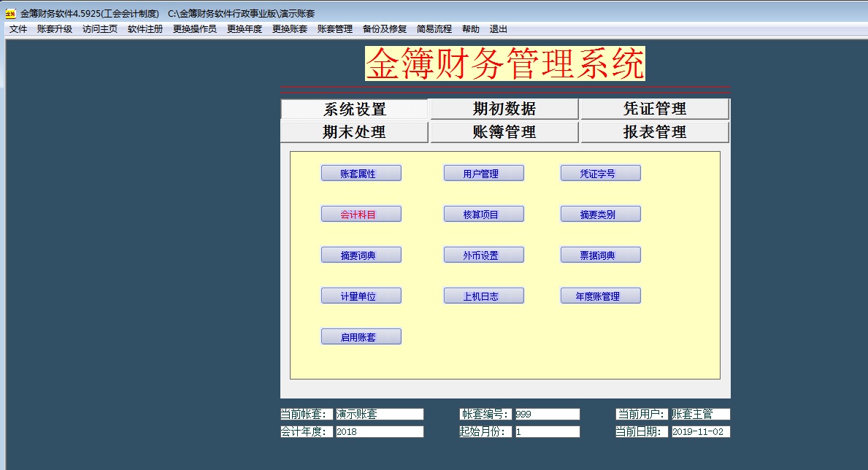Image resolution: width=868 pixels, height=470 pixels.
Task: Click the 会计年度 field showing 2018
Action: [x=380, y=432]
